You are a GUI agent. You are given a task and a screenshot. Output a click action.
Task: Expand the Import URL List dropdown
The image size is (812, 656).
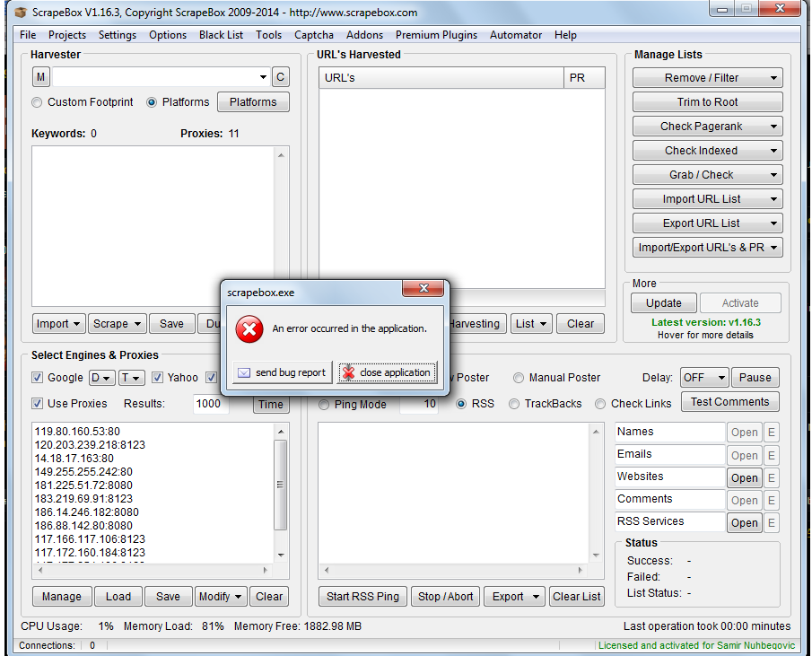773,199
